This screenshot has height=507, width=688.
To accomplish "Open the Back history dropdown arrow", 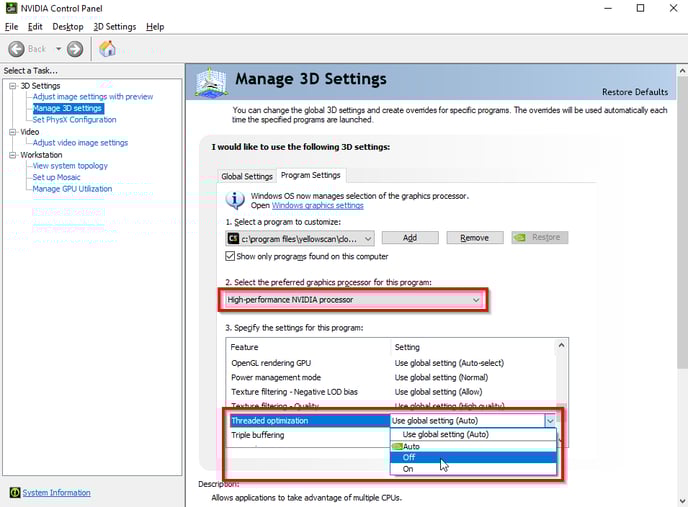I will [58, 49].
